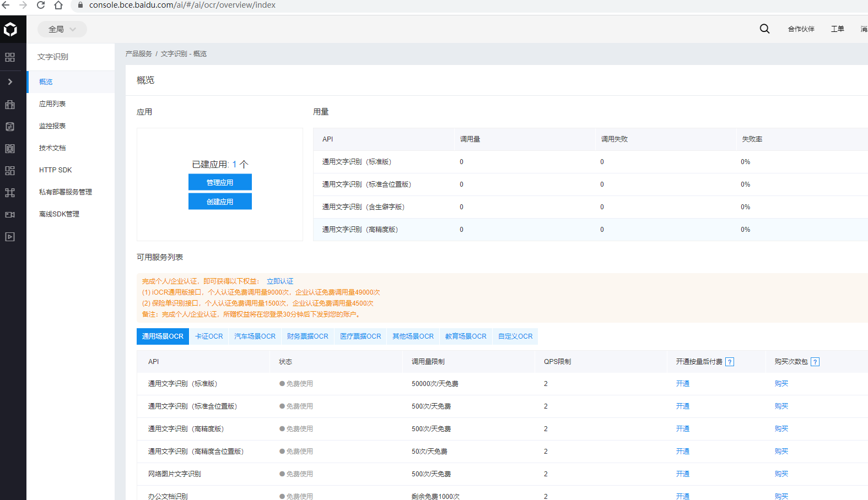Viewport: 868px width, 500px height.
Task: Switch to the 通用场景OCR tab
Action: click(163, 336)
